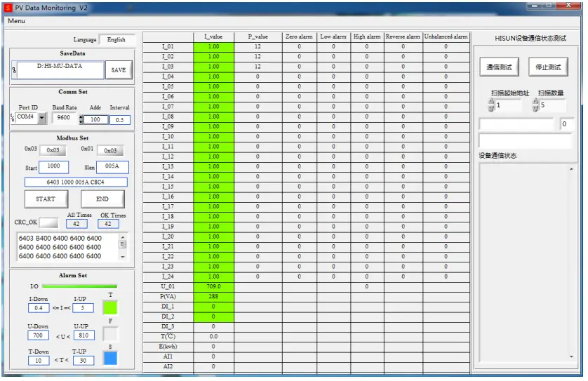Click the 扫描数量 stepper arrows
The width and height of the screenshot is (588, 381).
click(x=535, y=105)
